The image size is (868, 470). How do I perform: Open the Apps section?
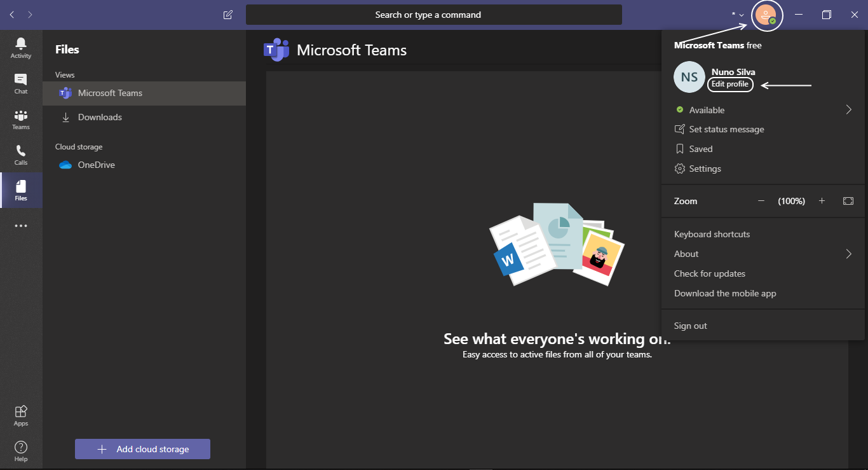tap(20, 414)
